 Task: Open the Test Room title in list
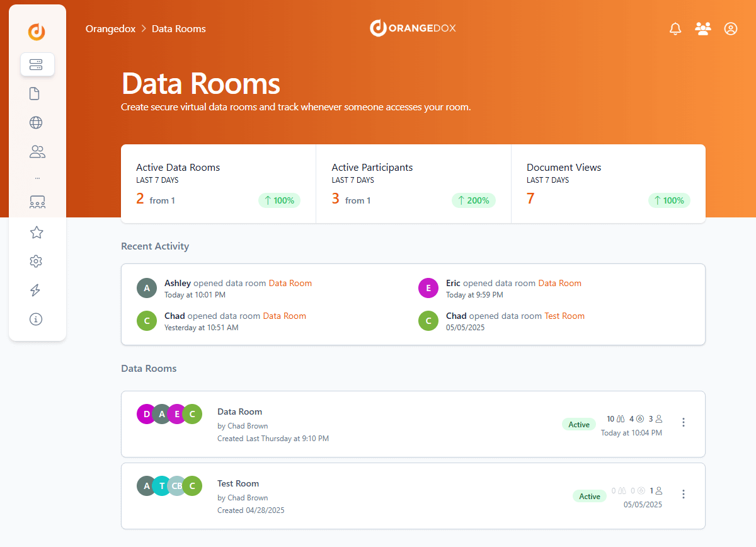[238, 483]
